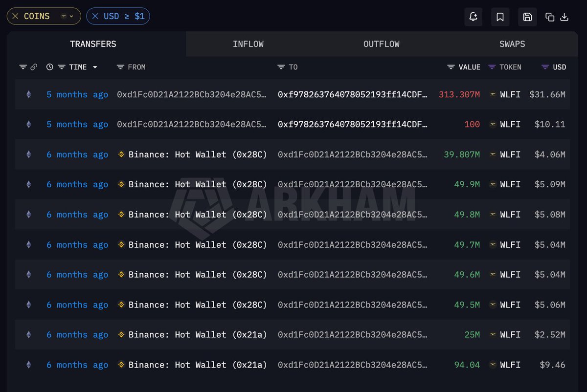Click Ethereum icon in the $9.46 row
This screenshot has height=392, width=587.
pyautogui.click(x=28, y=365)
